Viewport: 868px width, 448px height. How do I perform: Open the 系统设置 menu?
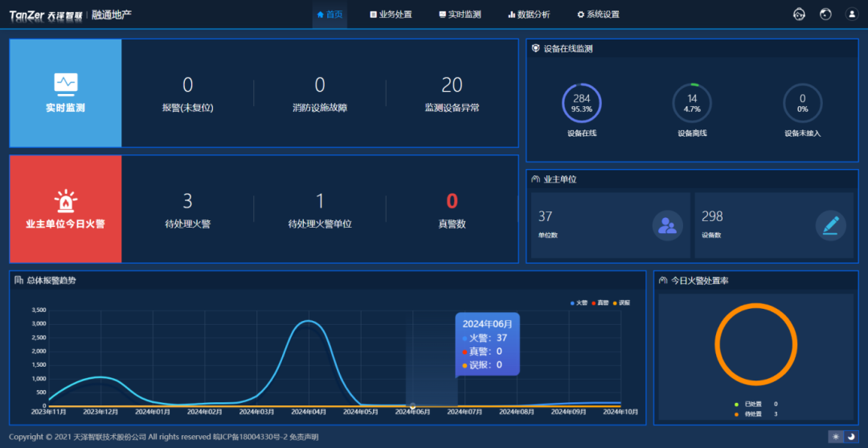598,14
